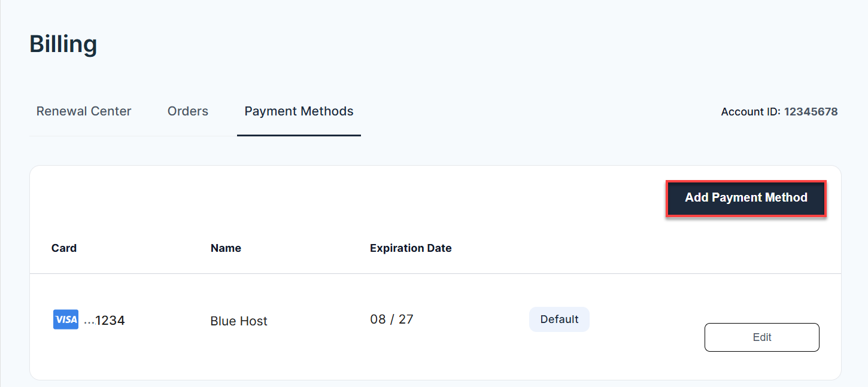The height and width of the screenshot is (387, 868).
Task: Open the Orders tab
Action: (187, 111)
